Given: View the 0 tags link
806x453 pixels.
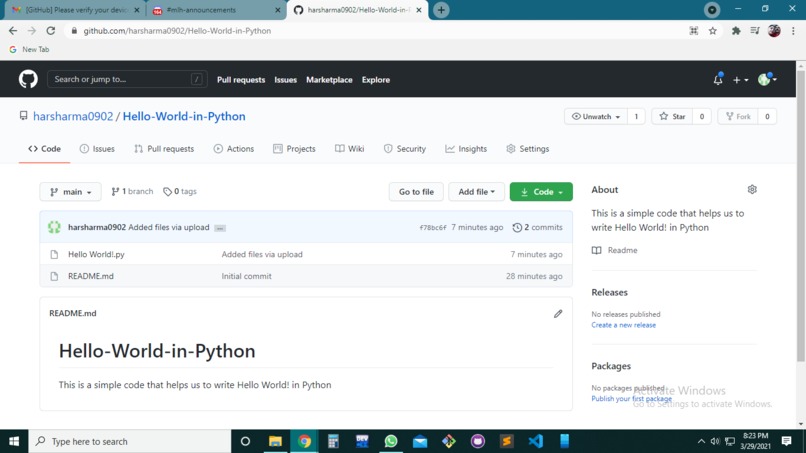Looking at the screenshot, I should tap(180, 191).
